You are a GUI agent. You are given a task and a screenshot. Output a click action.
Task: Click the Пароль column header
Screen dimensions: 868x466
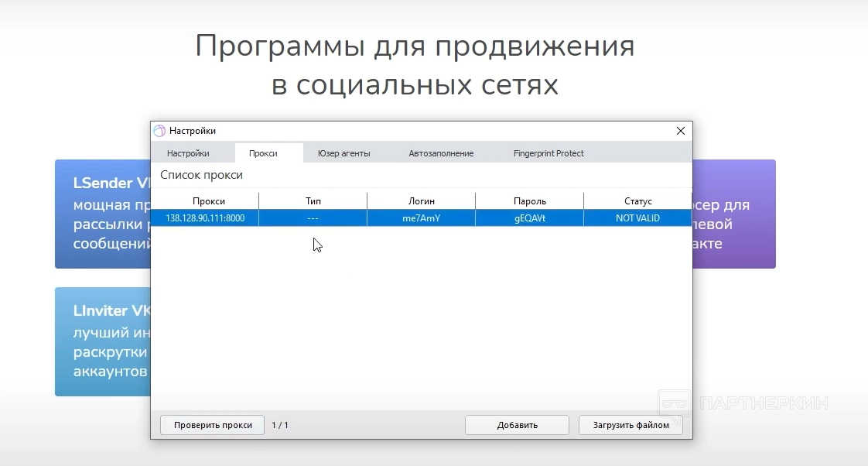(x=530, y=201)
